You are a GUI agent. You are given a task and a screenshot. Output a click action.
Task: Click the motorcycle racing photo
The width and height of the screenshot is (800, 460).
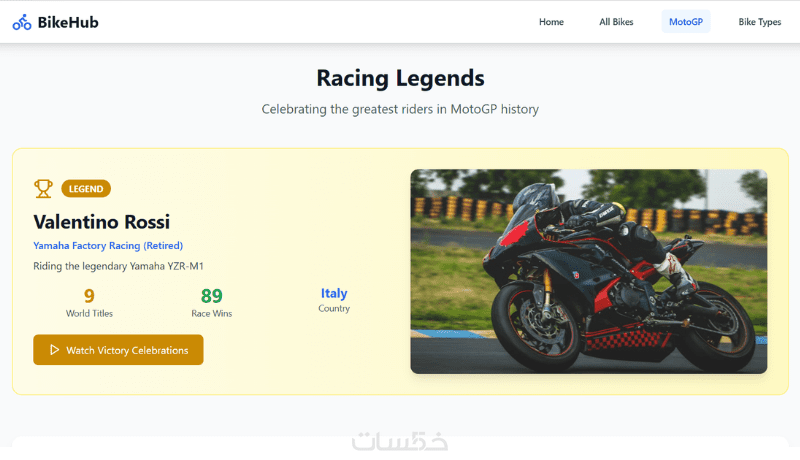pos(589,271)
